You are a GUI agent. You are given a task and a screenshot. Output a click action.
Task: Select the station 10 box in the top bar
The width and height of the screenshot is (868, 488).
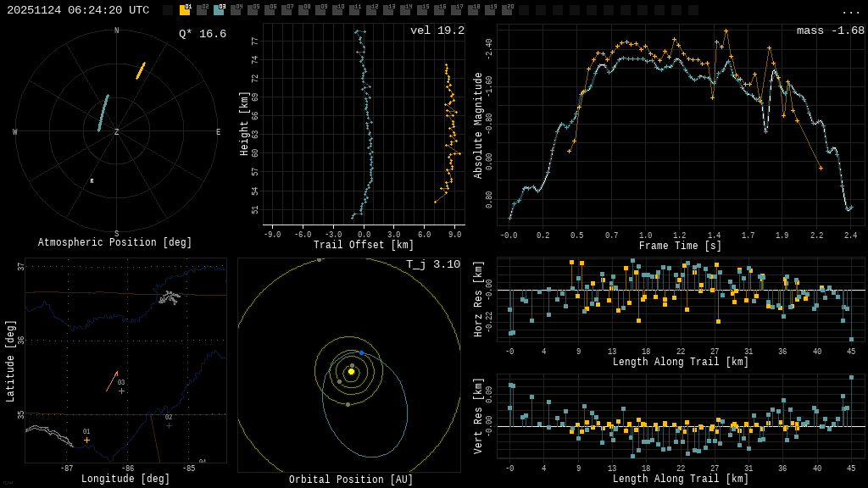(337, 10)
